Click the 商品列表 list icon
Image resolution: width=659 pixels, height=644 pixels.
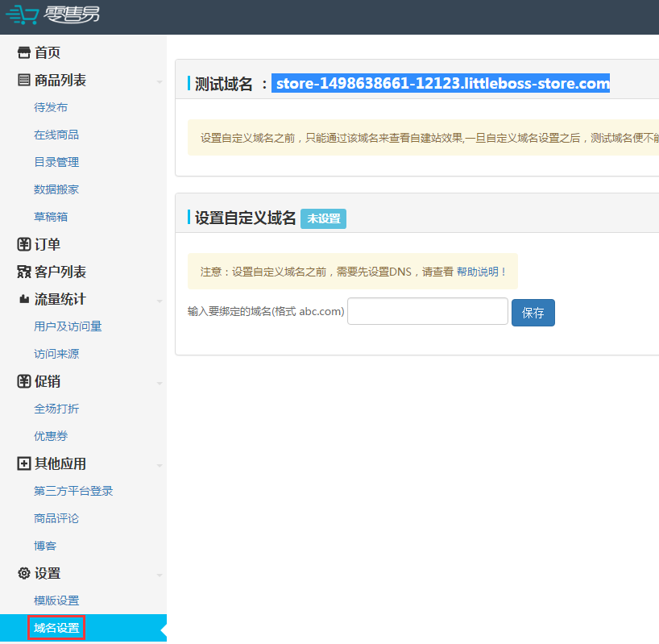(x=24, y=80)
